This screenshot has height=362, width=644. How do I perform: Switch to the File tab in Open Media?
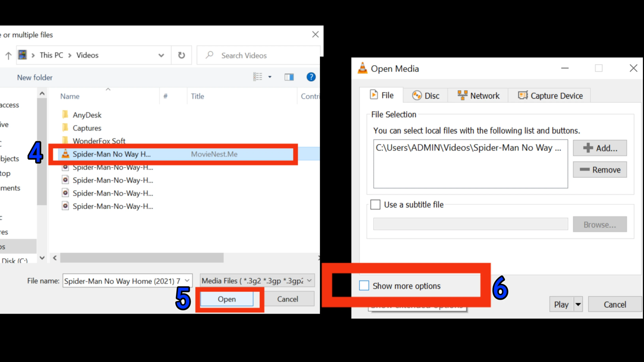[x=382, y=95]
